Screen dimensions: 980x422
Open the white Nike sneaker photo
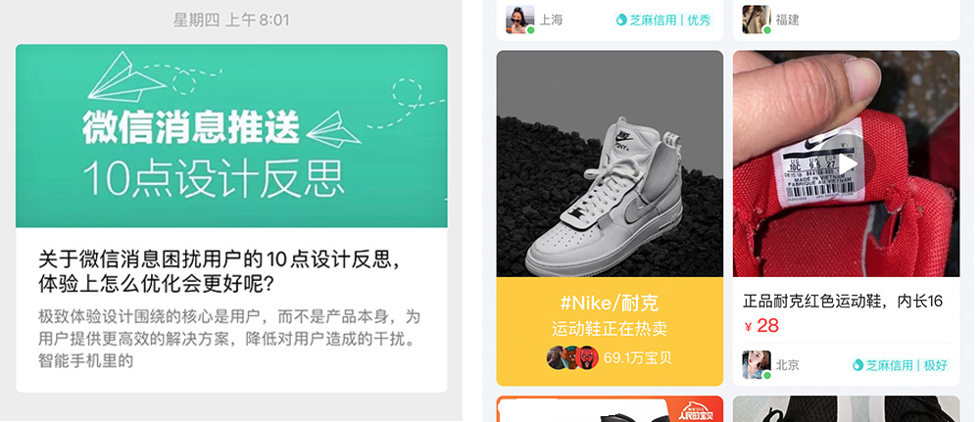click(x=610, y=164)
